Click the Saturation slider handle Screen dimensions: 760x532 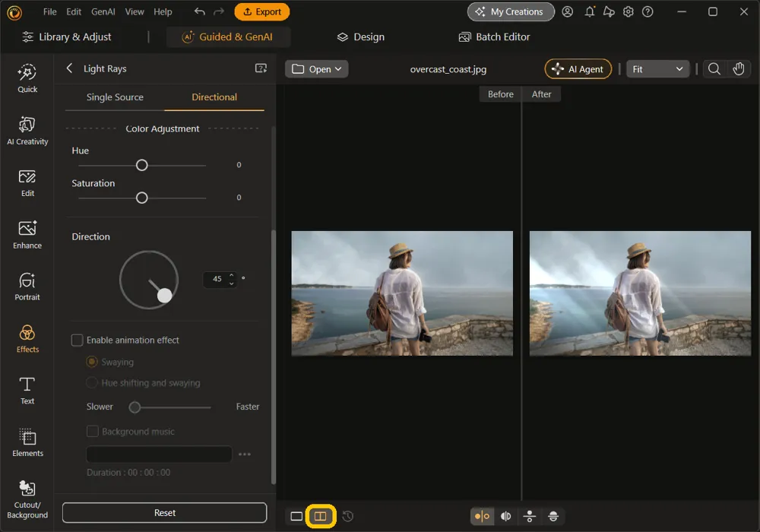[x=141, y=198]
